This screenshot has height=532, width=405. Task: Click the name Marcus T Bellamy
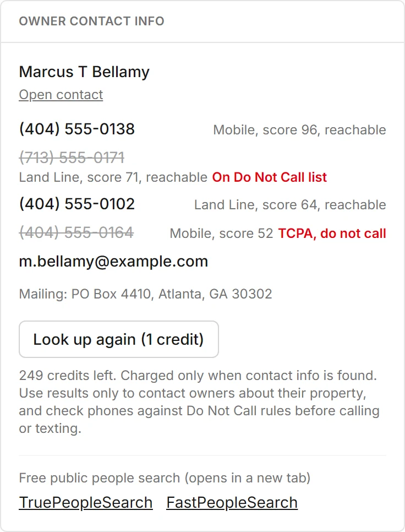(x=84, y=72)
